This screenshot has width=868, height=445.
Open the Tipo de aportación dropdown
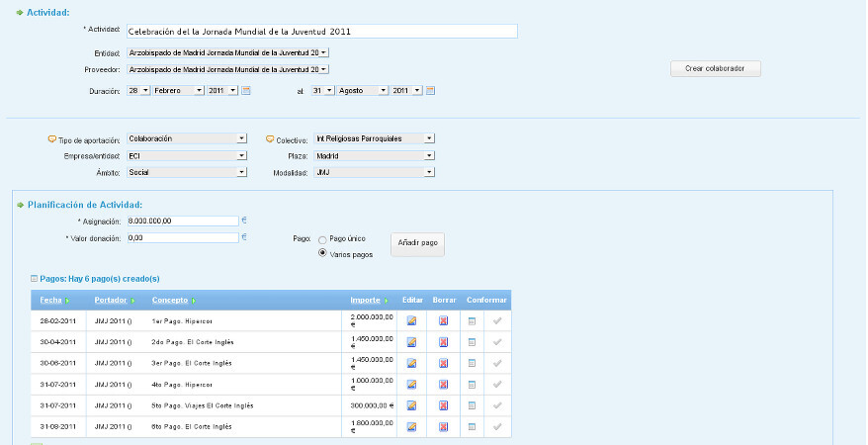click(187, 138)
